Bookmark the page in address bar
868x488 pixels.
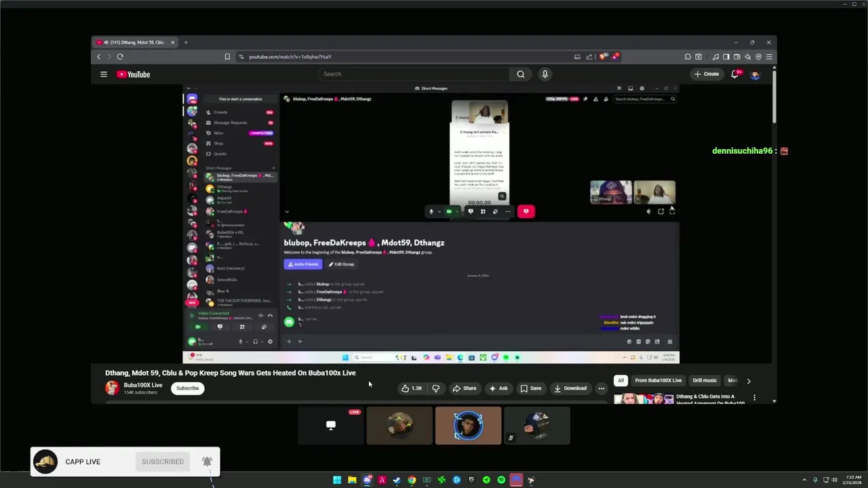coord(227,57)
